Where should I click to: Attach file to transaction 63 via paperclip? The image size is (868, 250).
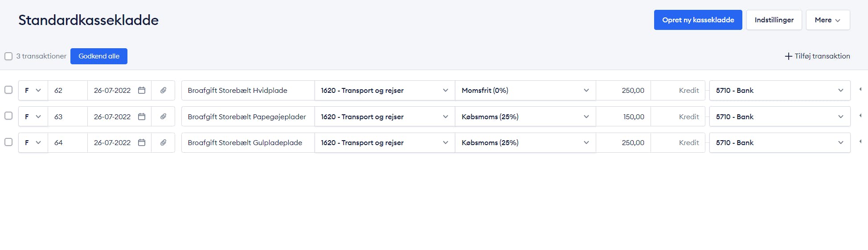164,117
